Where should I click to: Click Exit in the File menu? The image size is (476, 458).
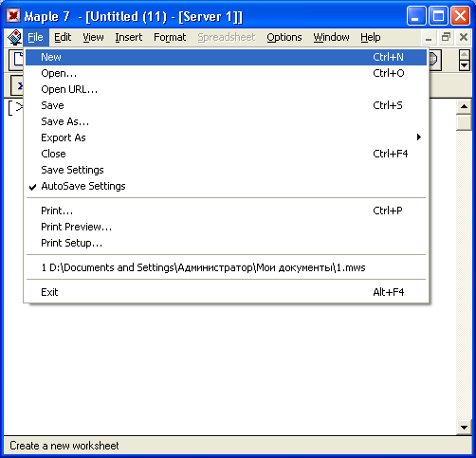click(226, 292)
